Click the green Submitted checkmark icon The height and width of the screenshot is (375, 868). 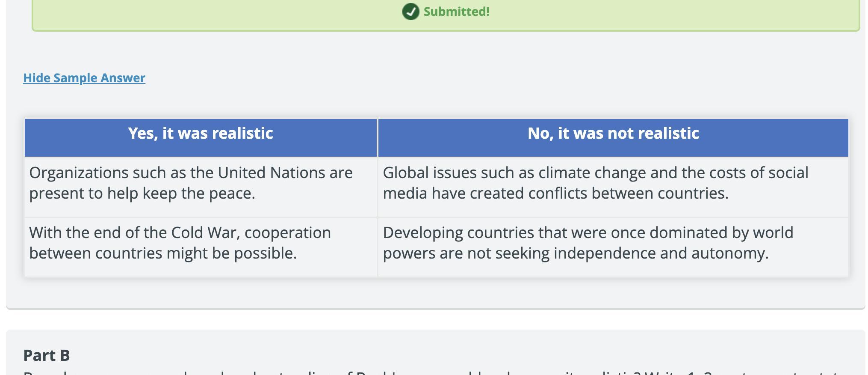pyautogui.click(x=410, y=12)
